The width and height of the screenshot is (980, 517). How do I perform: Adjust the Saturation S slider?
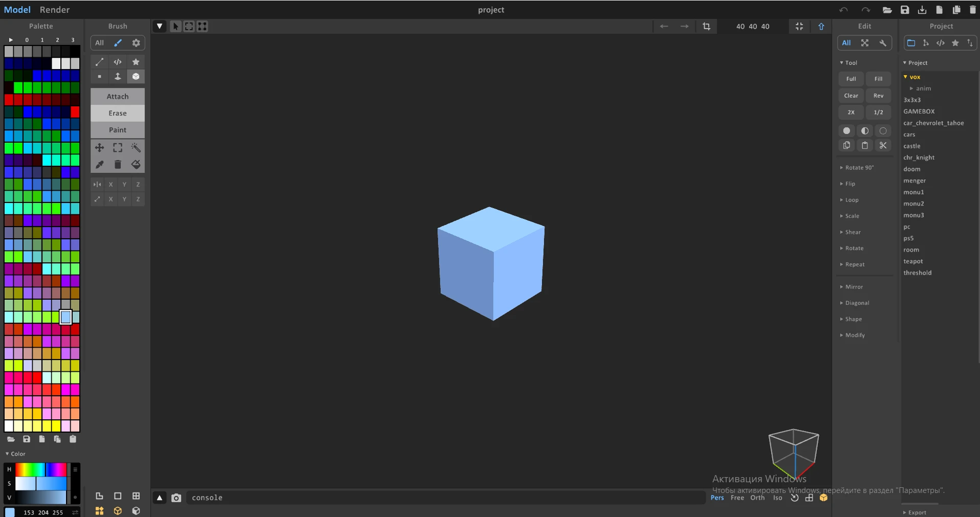[41, 483]
